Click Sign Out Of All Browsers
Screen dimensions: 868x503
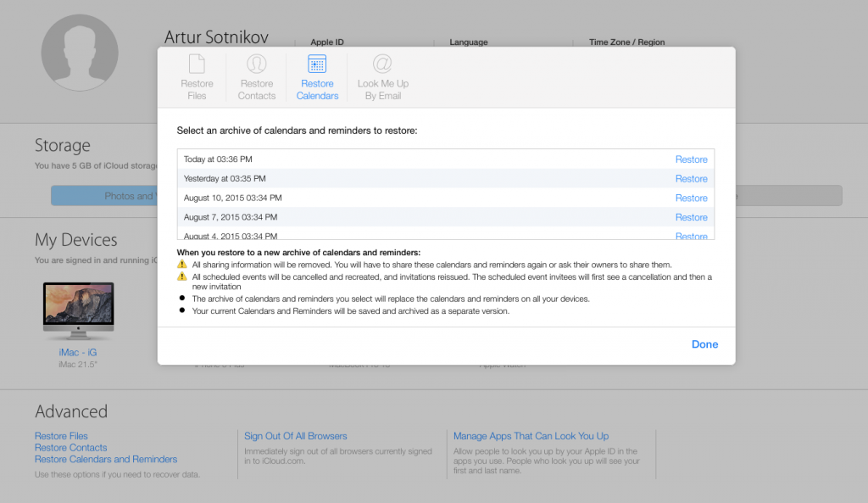click(x=296, y=436)
